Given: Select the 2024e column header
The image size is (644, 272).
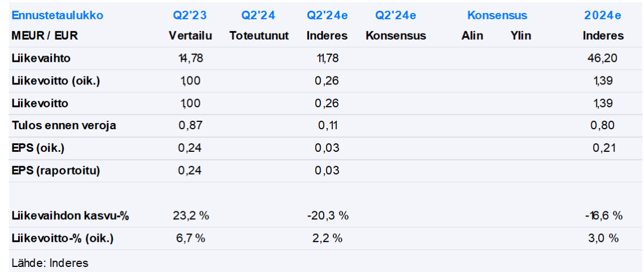Looking at the screenshot, I should click(603, 15).
